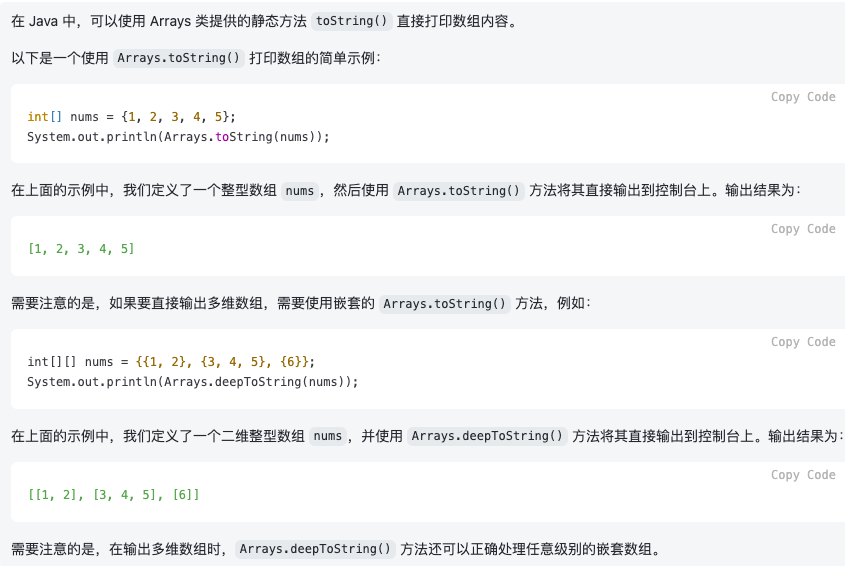Click the System.out.println(Arrays.toString(nums)); line

tap(178, 137)
